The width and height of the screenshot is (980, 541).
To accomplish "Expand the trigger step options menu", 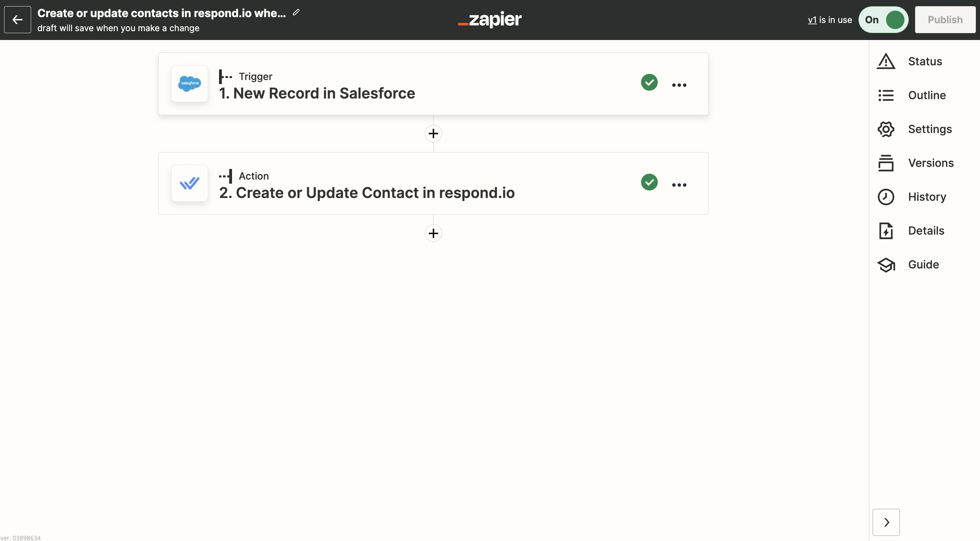I will [x=678, y=83].
